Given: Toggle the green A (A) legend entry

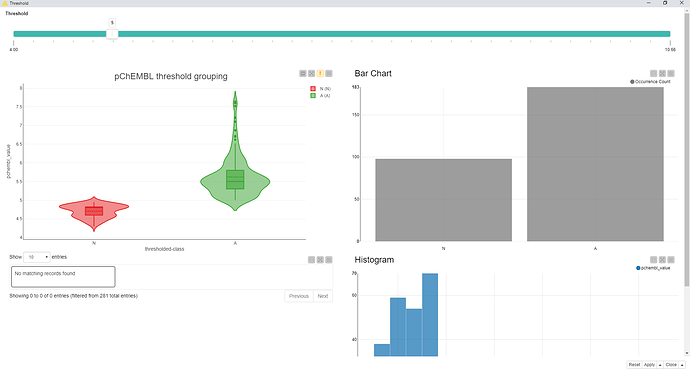Looking at the screenshot, I should point(320,95).
